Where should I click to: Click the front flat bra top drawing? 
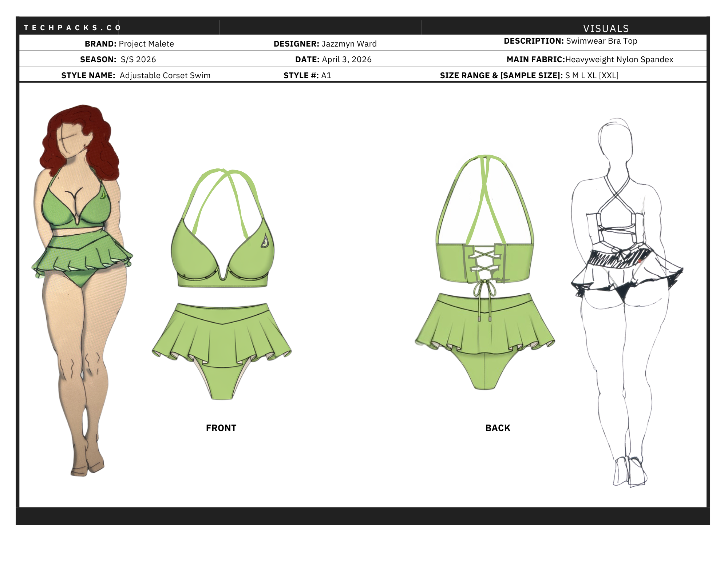point(222,228)
